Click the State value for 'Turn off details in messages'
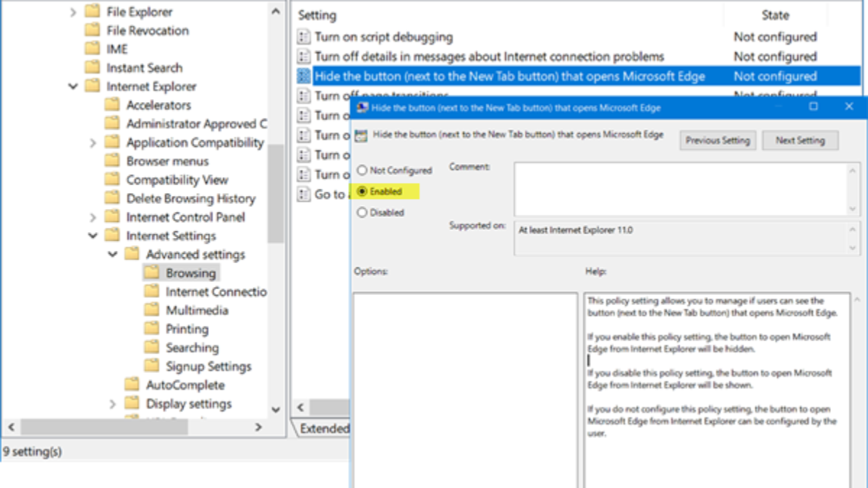868x488 pixels. [x=775, y=56]
